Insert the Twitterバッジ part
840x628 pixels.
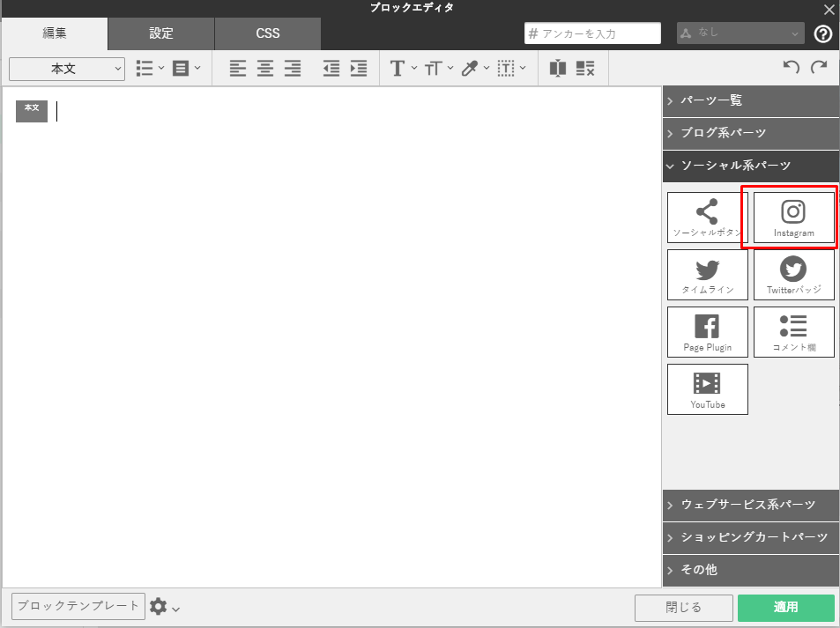tap(793, 275)
